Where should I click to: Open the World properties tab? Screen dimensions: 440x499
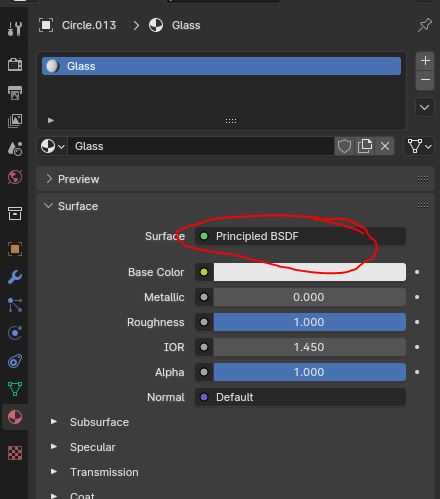[x=15, y=177]
